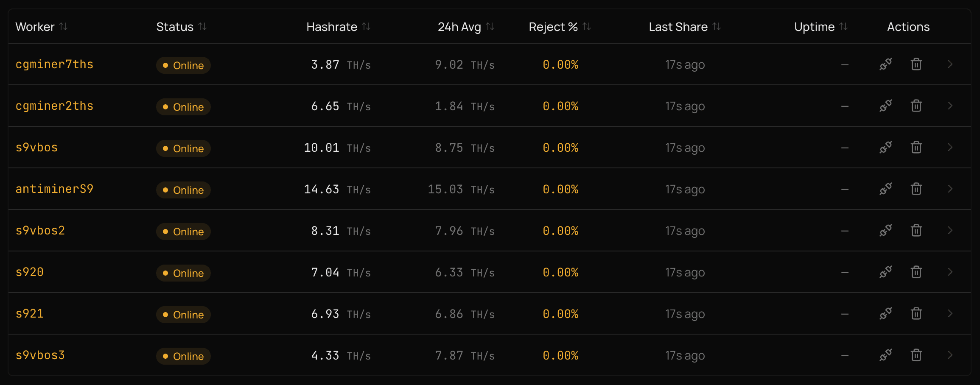
Task: Click the disconnect icon for s921
Action: 885,314
